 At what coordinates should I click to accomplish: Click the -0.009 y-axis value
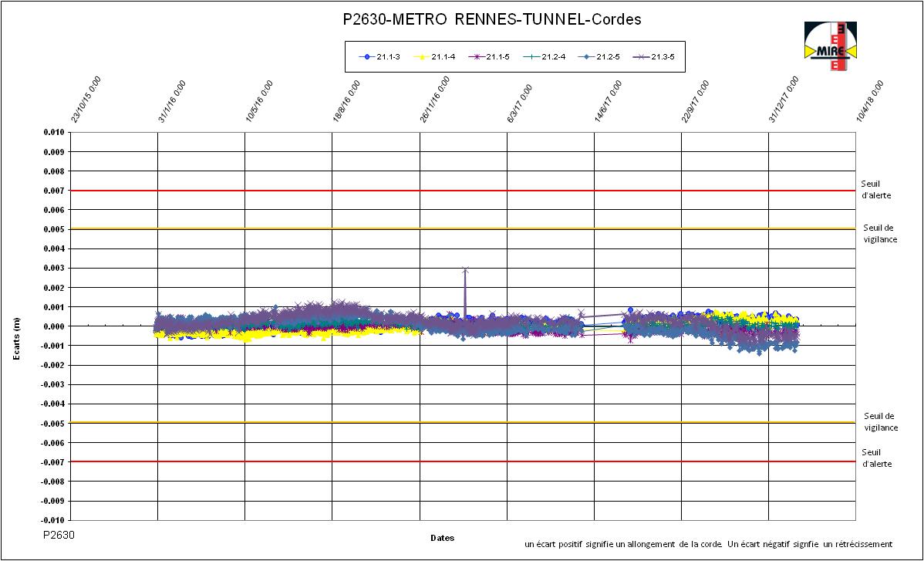[x=52, y=501]
